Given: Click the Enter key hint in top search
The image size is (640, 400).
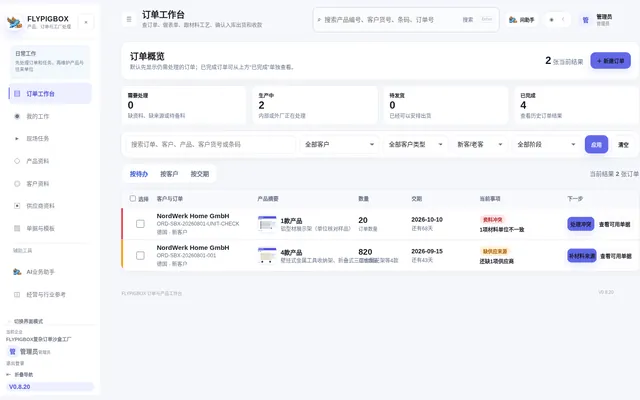Looking at the screenshot, I should tap(487, 19).
